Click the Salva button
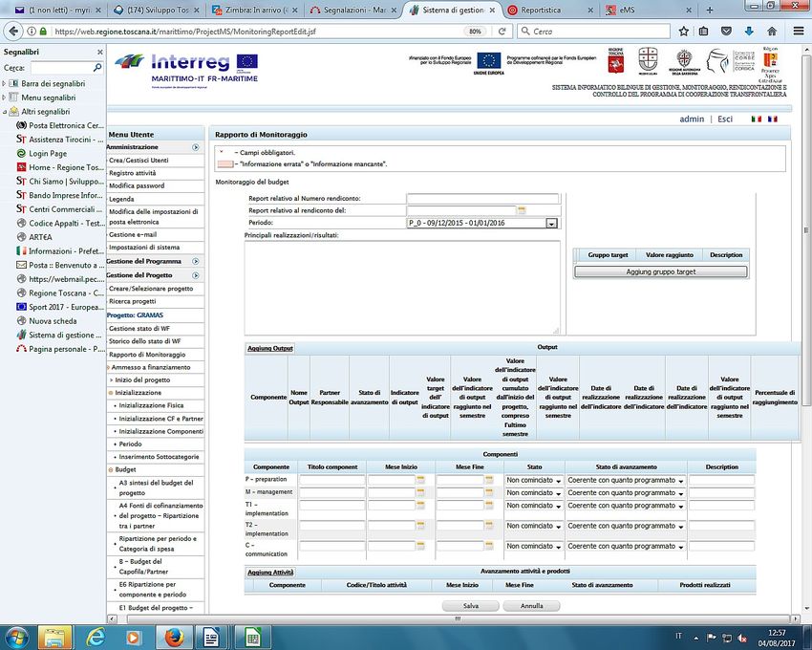Screen dimensions: 812x650 point(471,605)
